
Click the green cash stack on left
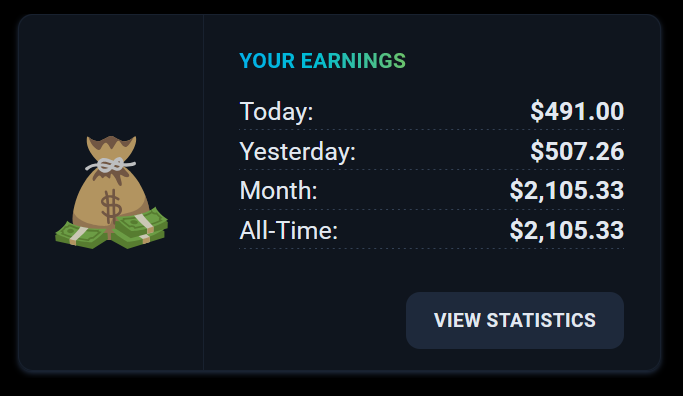pos(81,234)
